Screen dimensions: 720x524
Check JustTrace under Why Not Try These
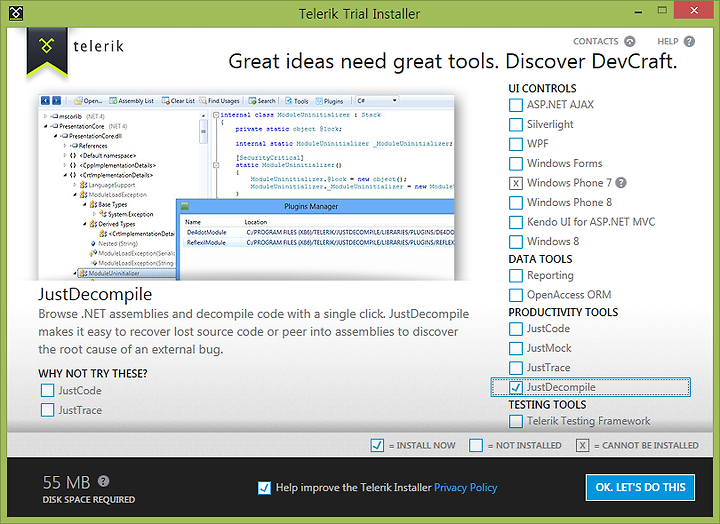coord(47,410)
